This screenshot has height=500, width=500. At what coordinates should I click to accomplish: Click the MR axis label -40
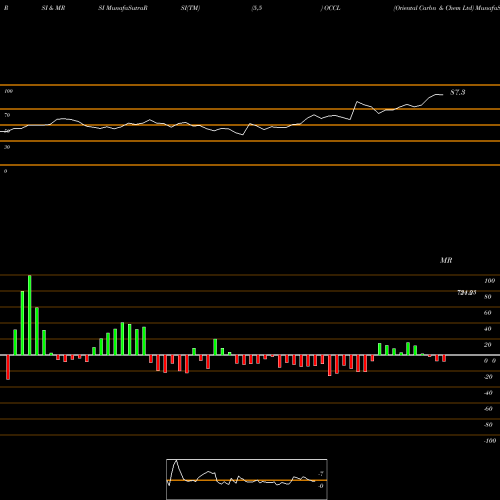pos(488,393)
